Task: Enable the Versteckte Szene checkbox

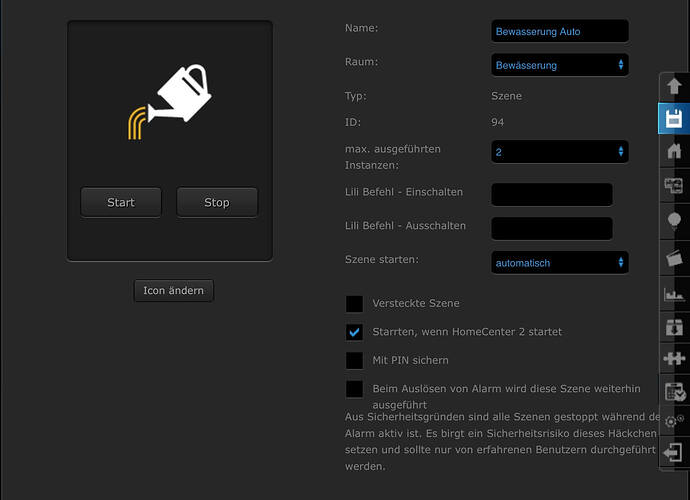Action: (x=354, y=303)
